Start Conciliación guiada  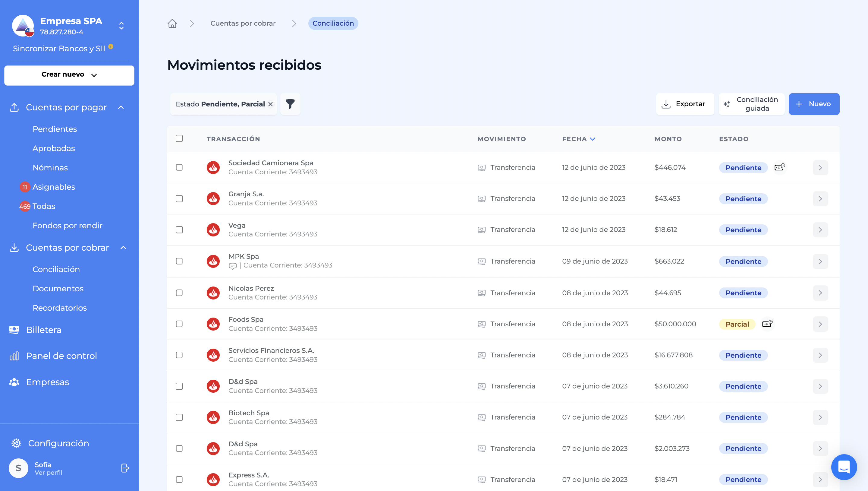751,104
